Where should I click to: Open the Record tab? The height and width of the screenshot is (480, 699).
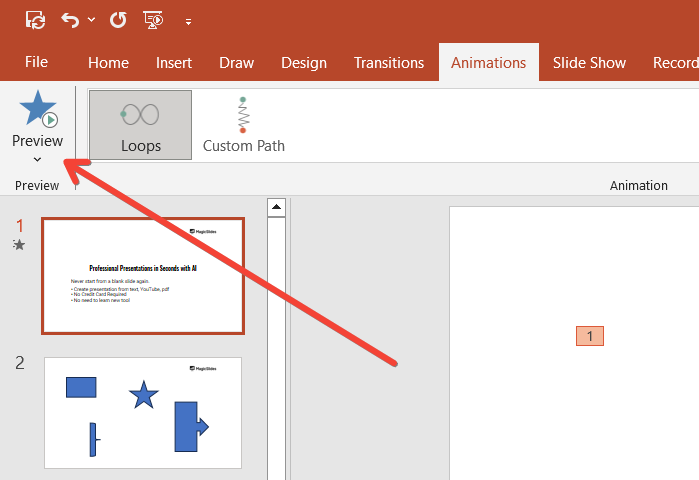click(675, 63)
